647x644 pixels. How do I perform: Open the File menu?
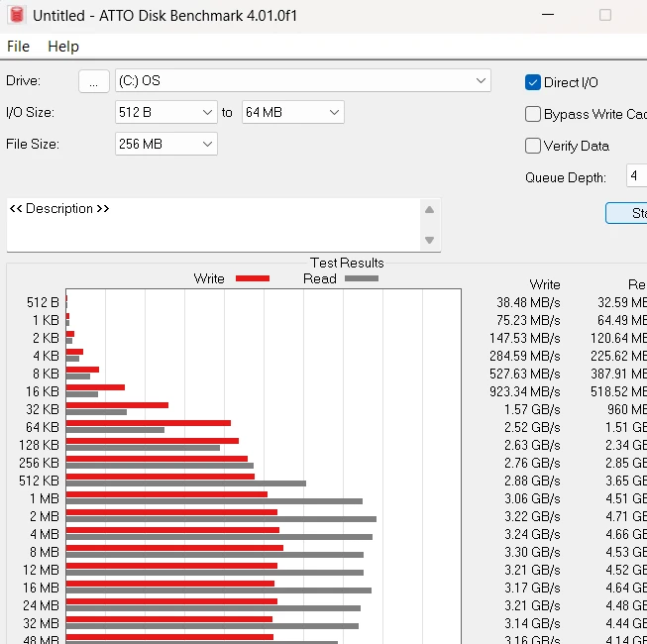point(18,47)
